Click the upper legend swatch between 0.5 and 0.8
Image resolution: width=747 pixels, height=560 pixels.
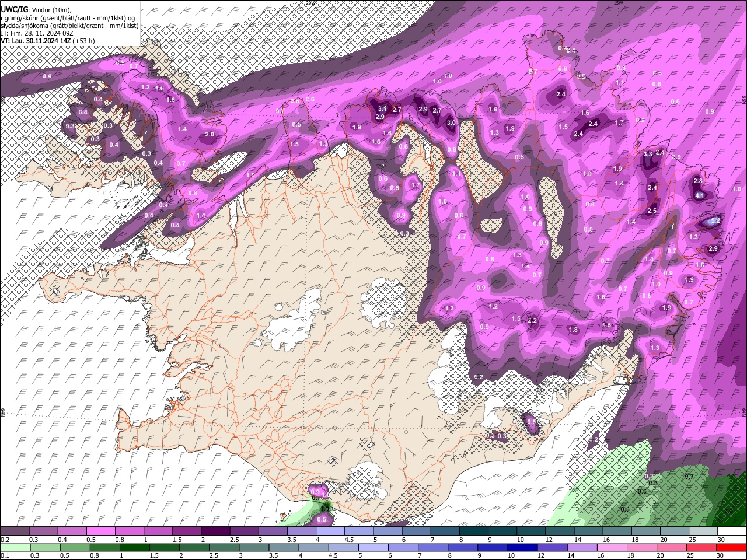point(101,531)
